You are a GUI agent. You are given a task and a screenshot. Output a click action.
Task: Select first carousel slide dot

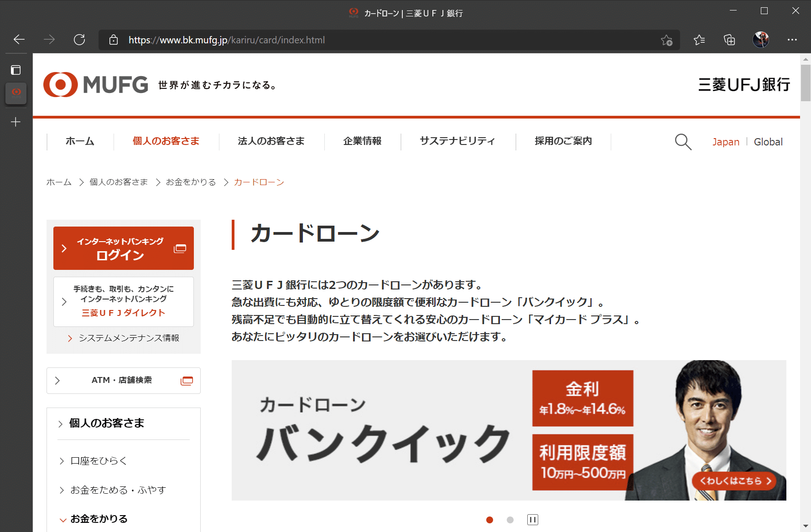(490, 520)
